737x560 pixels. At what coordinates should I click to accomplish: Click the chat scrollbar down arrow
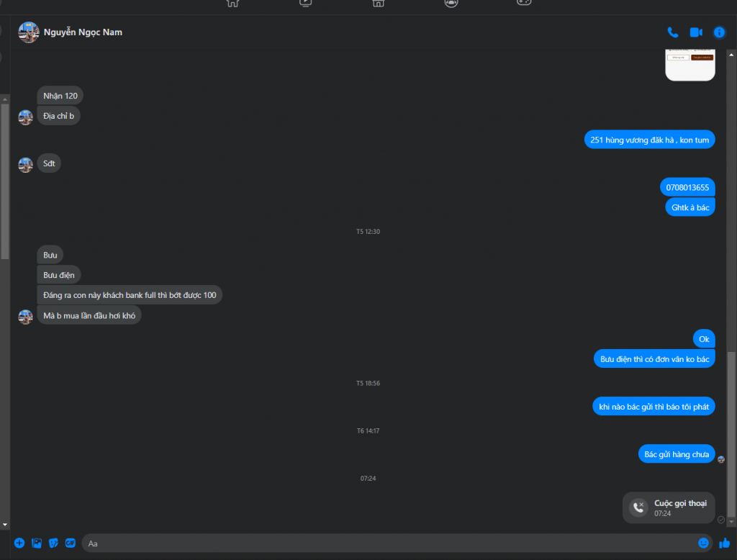click(731, 522)
